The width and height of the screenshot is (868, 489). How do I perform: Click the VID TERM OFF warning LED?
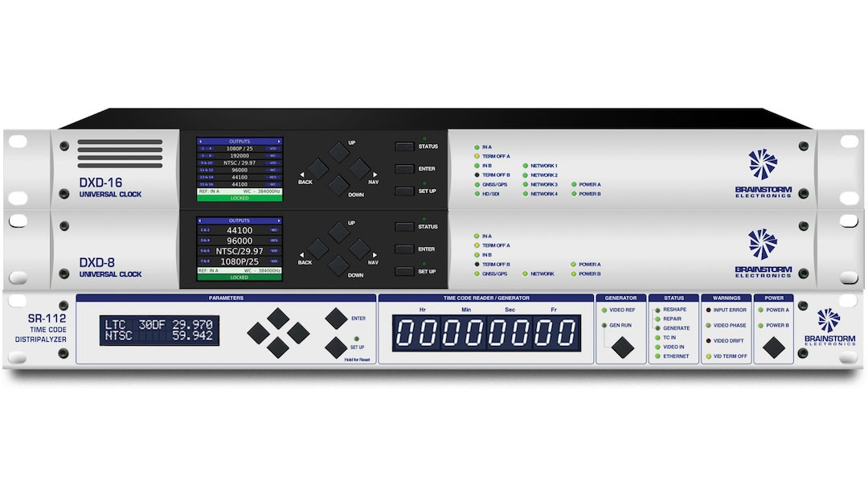(708, 356)
